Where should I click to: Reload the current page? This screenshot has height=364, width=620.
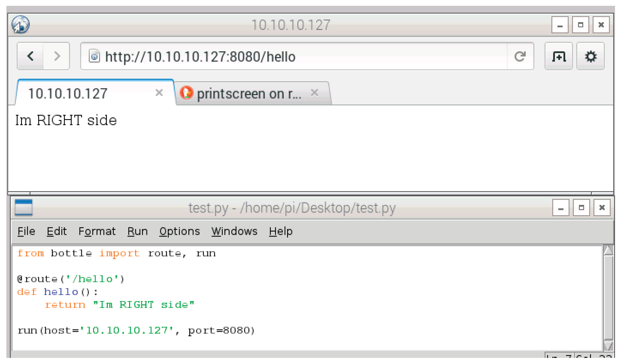point(520,56)
